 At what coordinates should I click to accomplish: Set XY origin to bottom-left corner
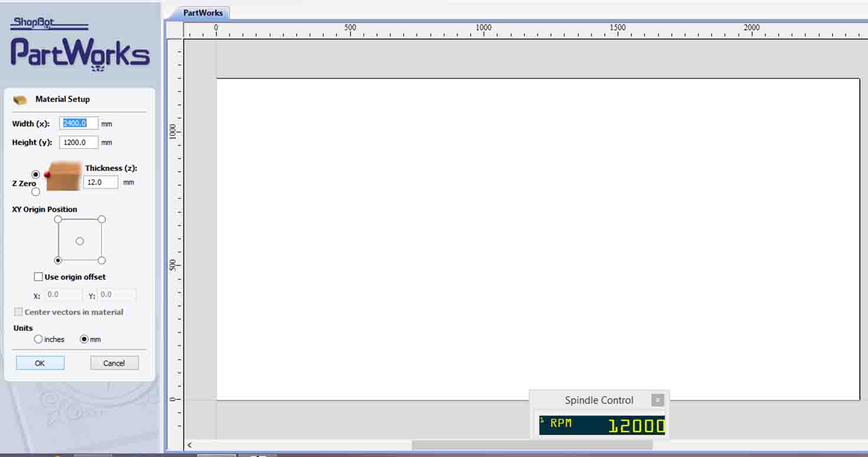click(58, 261)
